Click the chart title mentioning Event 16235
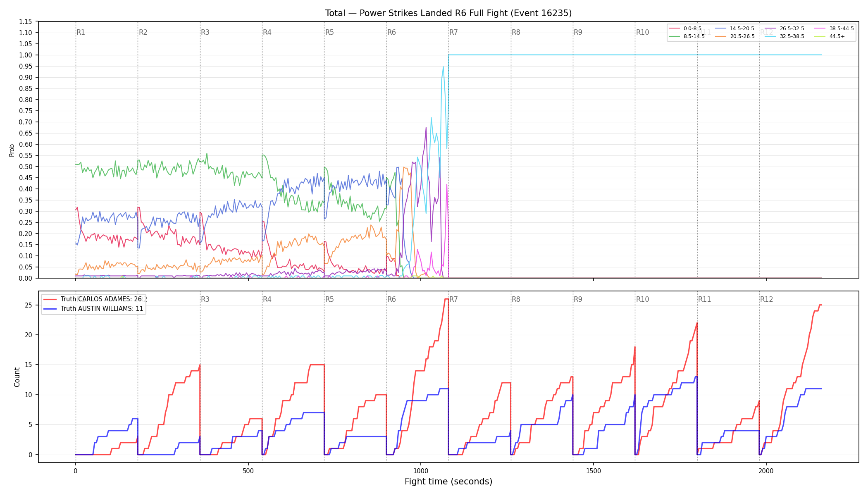Image resolution: width=868 pixels, height=496 pixels. click(448, 13)
